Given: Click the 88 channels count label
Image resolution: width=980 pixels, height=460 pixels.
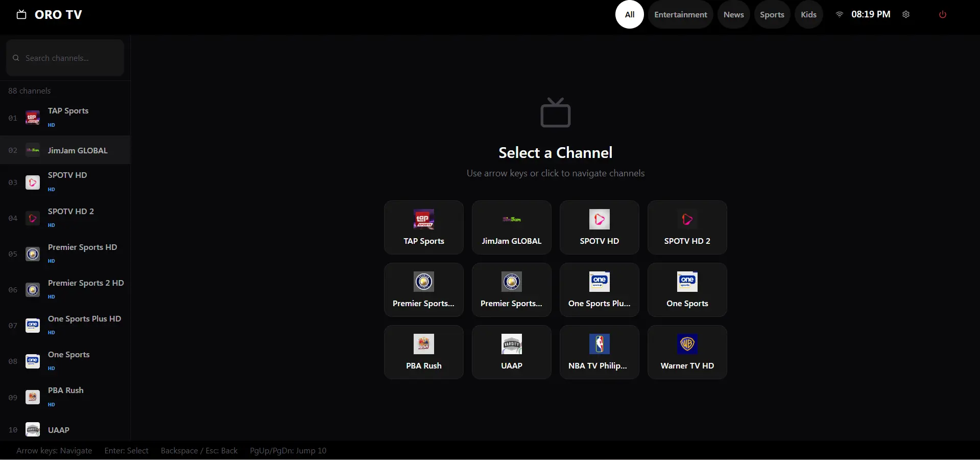Looking at the screenshot, I should coord(30,90).
